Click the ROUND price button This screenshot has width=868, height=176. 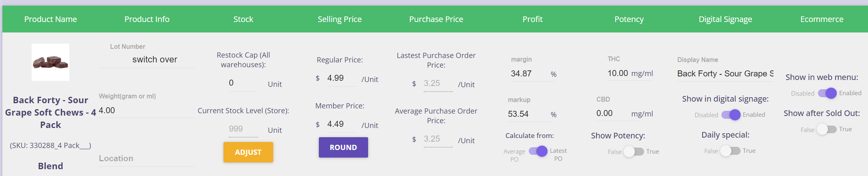click(x=343, y=147)
